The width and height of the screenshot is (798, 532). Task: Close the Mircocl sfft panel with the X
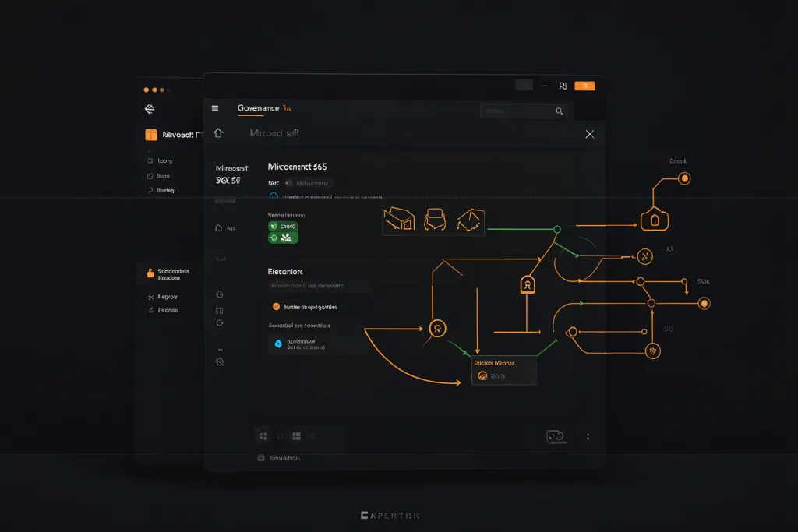(x=589, y=134)
